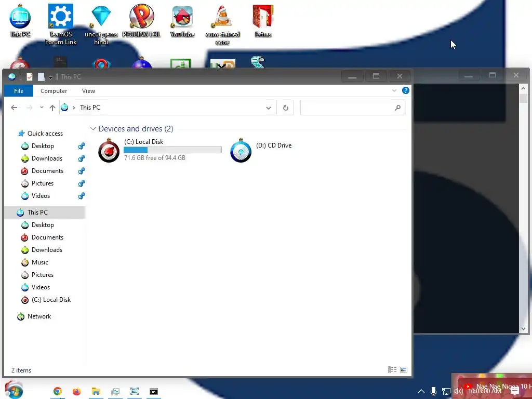The image size is (532, 399).
Task: Collapse the Devices and drives group
Action: [93, 129]
